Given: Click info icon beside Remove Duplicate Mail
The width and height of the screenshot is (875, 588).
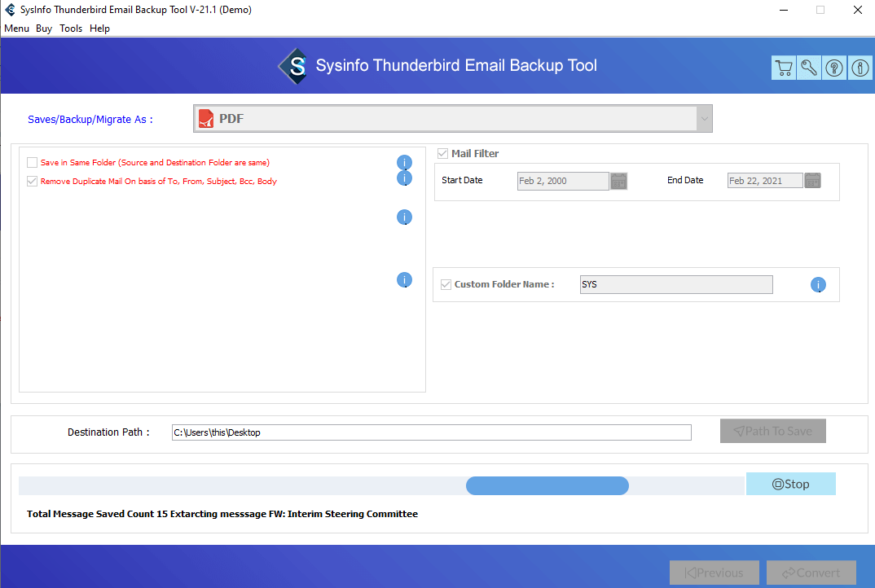Looking at the screenshot, I should [404, 178].
